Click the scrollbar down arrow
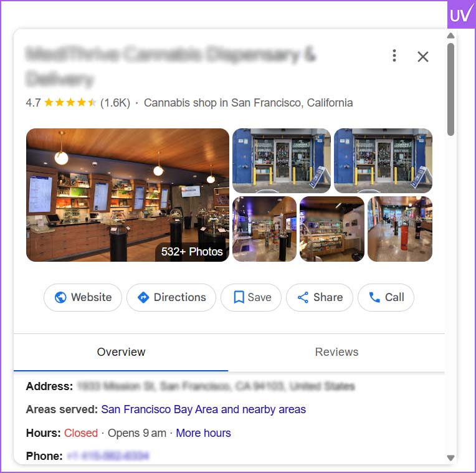Screen dimensions: 476x473 coord(451,457)
